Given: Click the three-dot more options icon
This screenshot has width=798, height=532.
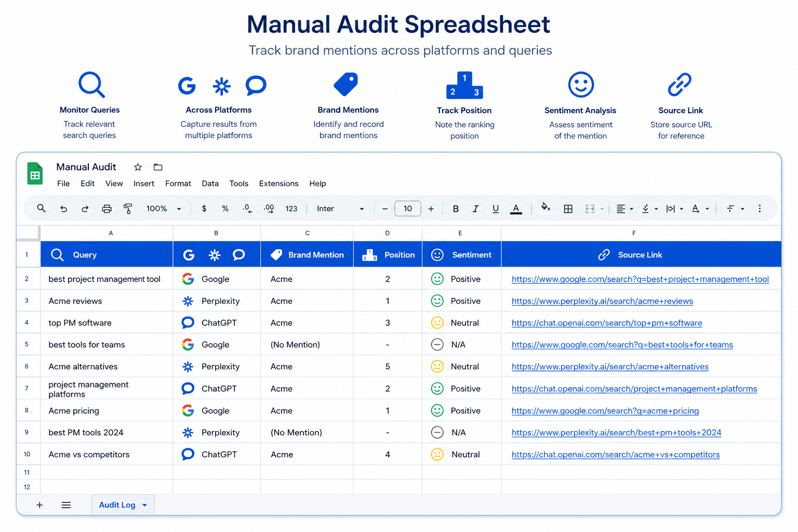Looking at the screenshot, I should (760, 209).
